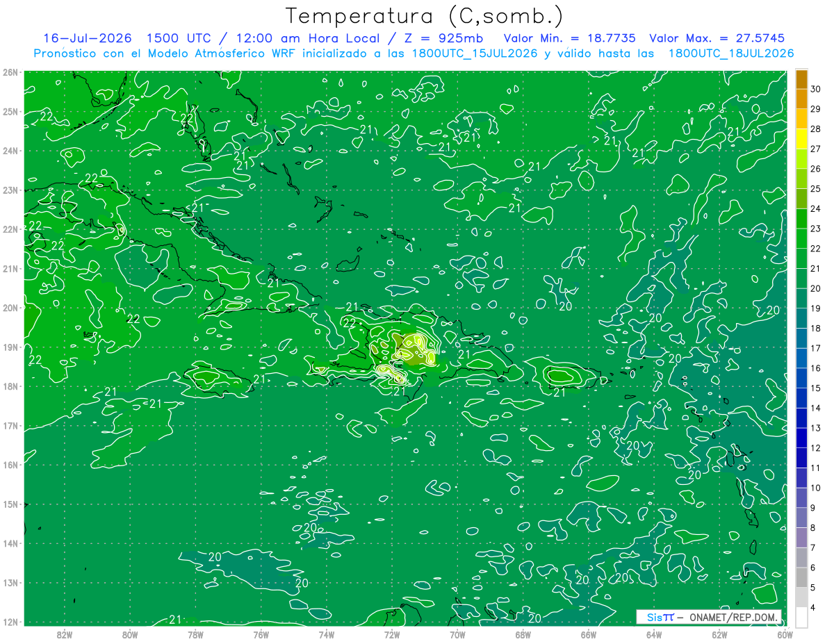Click longitude axis label "62W"

tap(719, 634)
